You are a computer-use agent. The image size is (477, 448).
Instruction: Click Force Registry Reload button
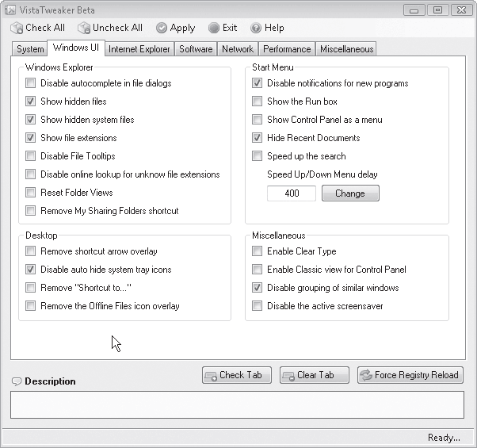(410, 375)
